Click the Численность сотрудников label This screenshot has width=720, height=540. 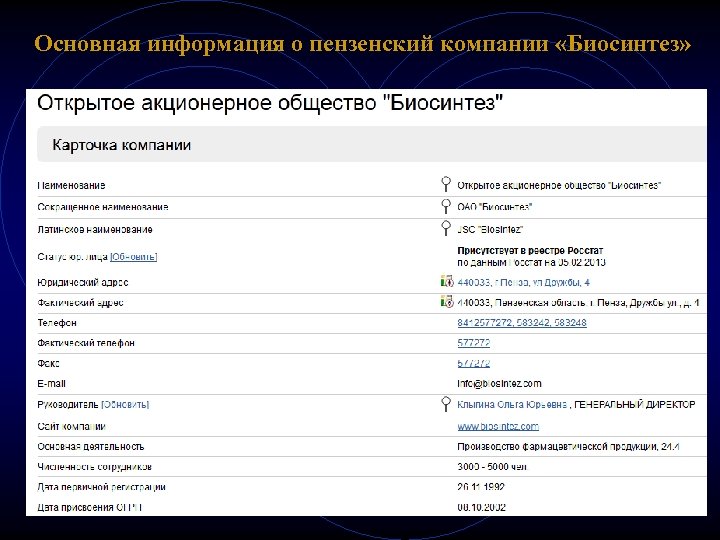pos(95,467)
